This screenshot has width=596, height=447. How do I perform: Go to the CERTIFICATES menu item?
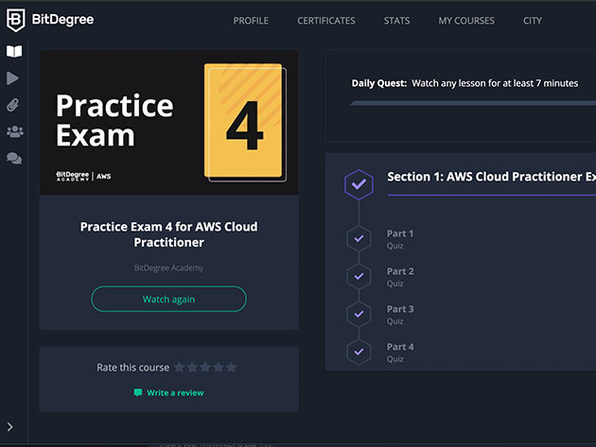[x=326, y=21]
